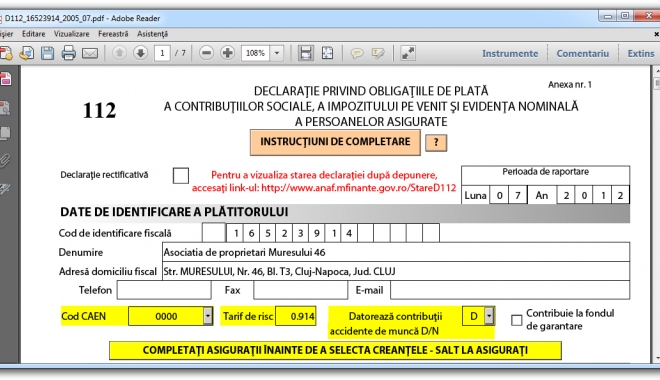Open the Extins pane

[641, 53]
